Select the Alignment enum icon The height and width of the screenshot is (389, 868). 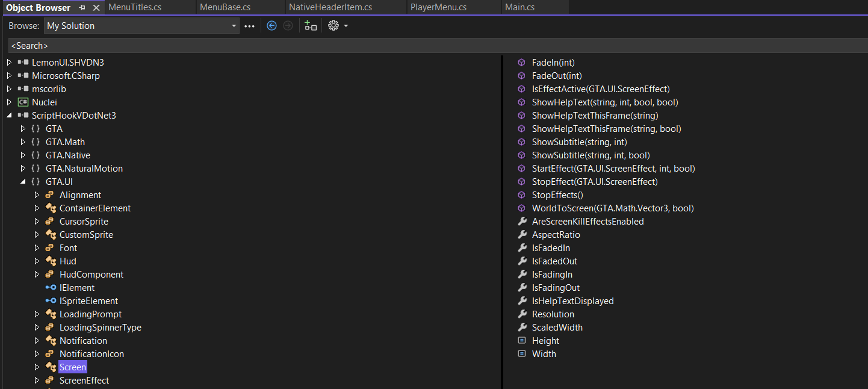[51, 195]
